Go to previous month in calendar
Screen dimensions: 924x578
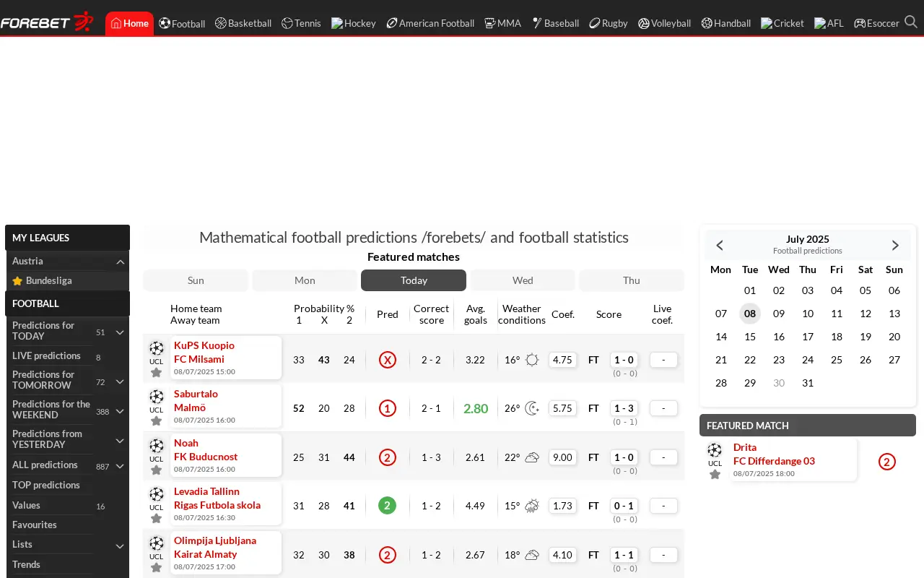[720, 245]
